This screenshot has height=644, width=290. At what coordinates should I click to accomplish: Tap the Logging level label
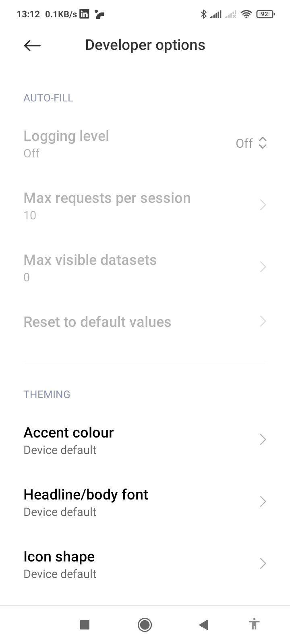66,136
